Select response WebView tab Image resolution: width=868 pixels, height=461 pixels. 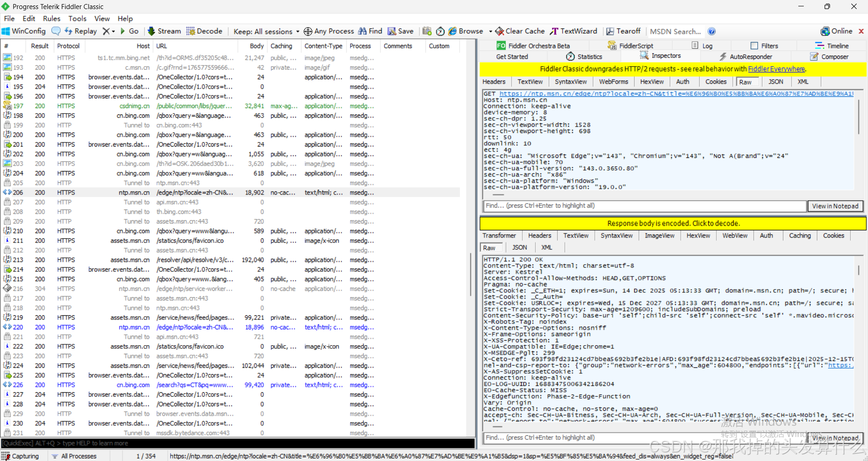tap(735, 236)
